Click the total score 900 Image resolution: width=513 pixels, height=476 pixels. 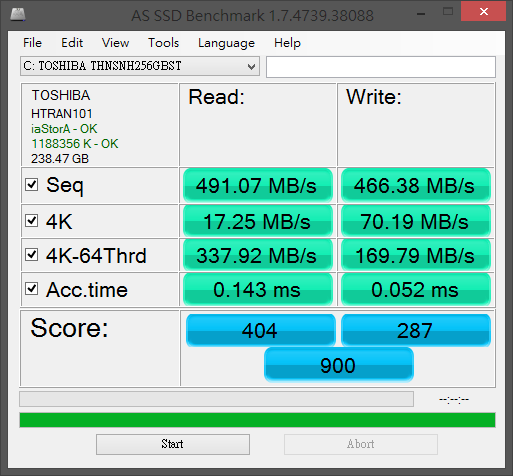tap(338, 365)
